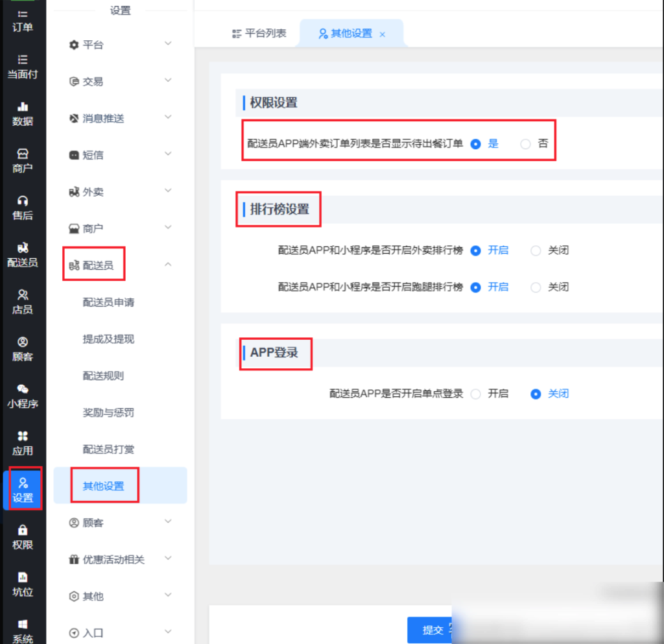664x644 pixels.
Task: Open 提成及提现 submenu item
Action: [108, 339]
